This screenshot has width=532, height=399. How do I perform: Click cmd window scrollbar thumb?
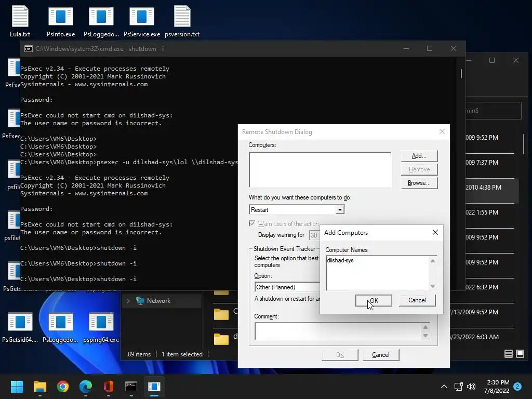pyautogui.click(x=461, y=73)
